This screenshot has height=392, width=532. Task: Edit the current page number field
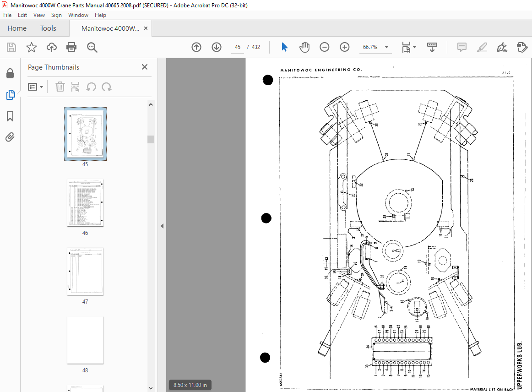tap(238, 47)
